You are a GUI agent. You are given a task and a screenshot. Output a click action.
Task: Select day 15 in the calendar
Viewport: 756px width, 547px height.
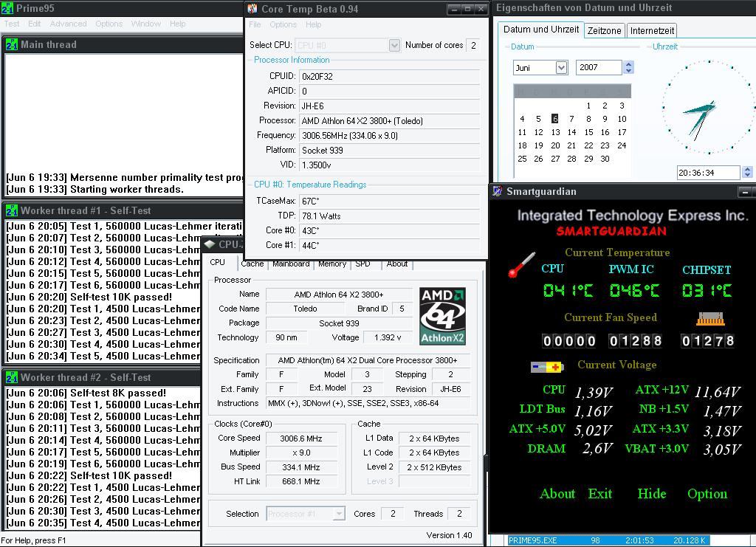[588, 132]
